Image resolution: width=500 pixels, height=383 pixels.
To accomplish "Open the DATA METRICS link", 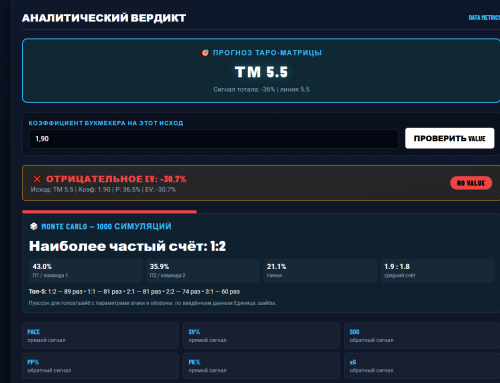I will [x=484, y=18].
